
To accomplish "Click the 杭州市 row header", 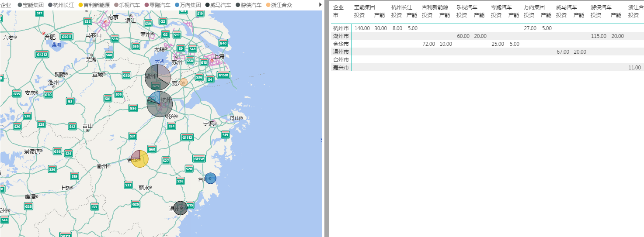I will coord(341,28).
